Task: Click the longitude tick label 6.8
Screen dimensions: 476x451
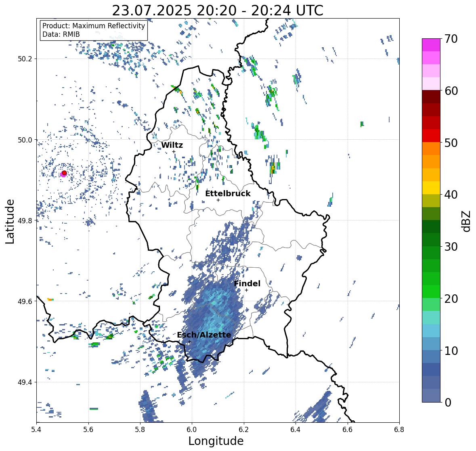Action: click(399, 429)
